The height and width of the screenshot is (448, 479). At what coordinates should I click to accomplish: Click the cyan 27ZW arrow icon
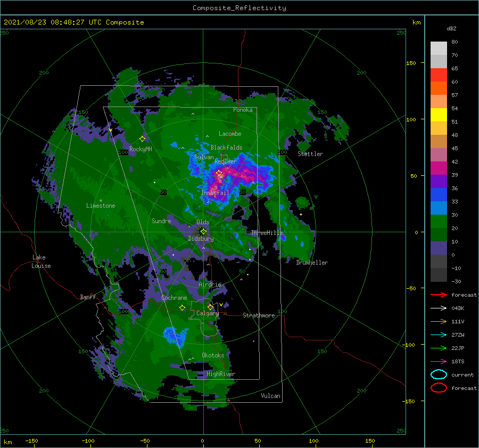pyautogui.click(x=439, y=335)
